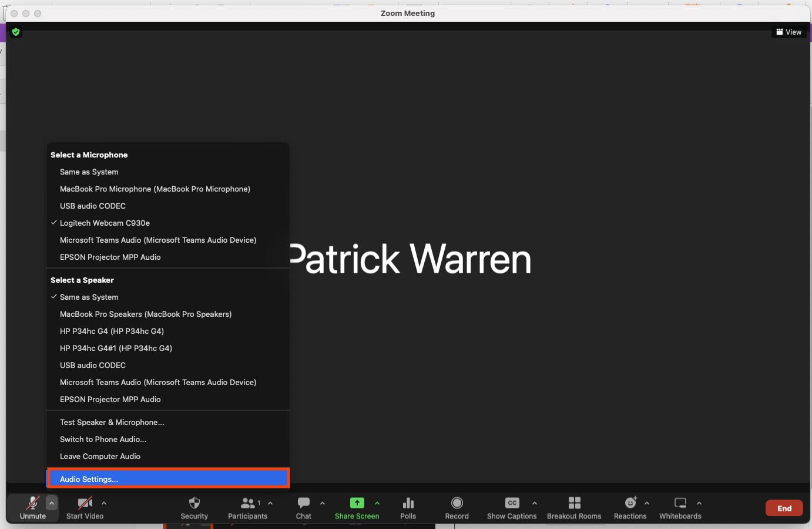Start Video from the toolbar

tap(85, 508)
